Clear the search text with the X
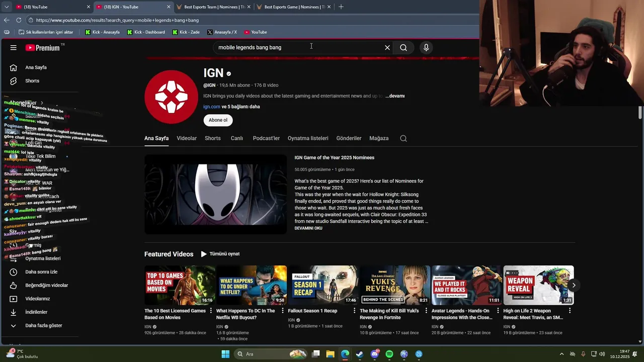The width and height of the screenshot is (644, 362). [387, 48]
